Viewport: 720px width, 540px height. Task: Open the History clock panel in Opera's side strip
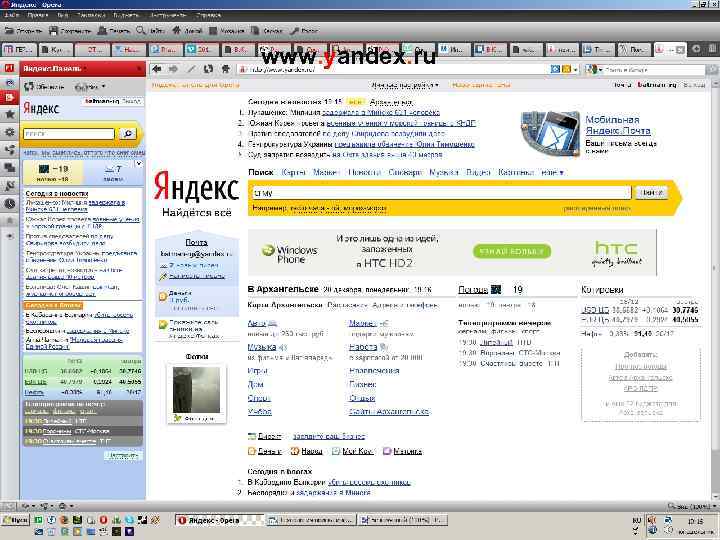(10, 203)
